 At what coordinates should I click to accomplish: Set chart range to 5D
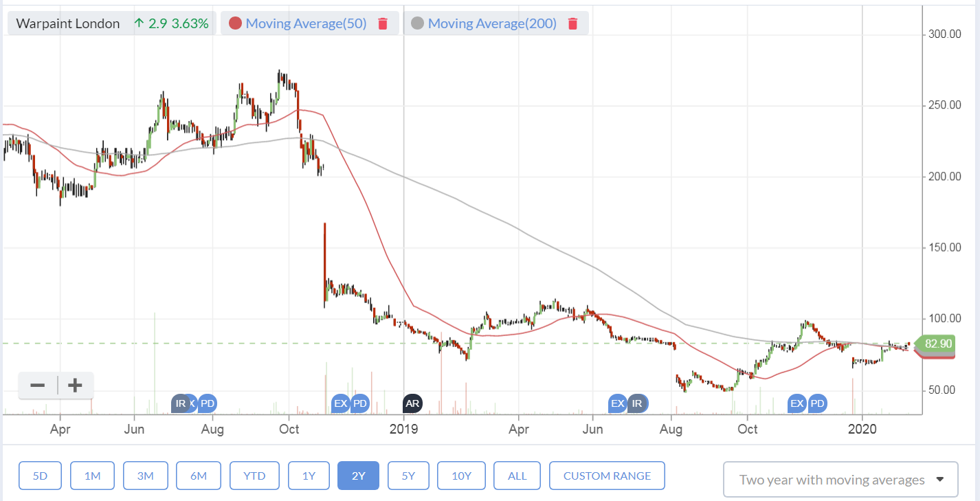[40, 476]
